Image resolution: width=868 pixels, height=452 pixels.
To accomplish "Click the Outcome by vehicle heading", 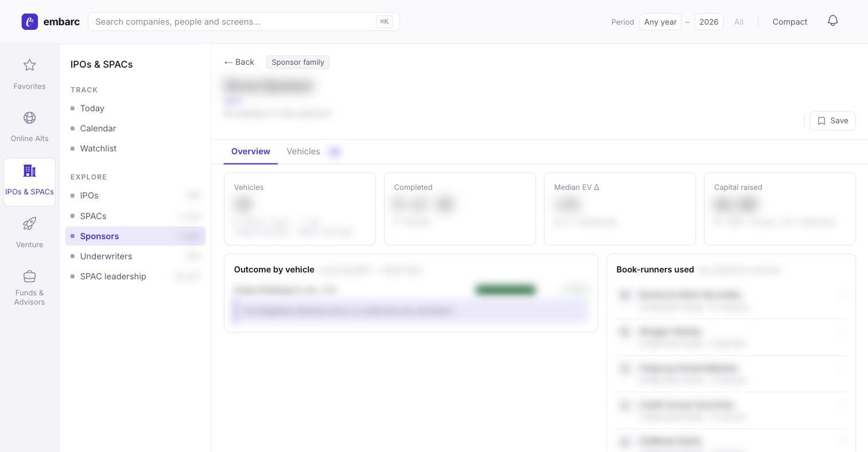I will click(274, 270).
